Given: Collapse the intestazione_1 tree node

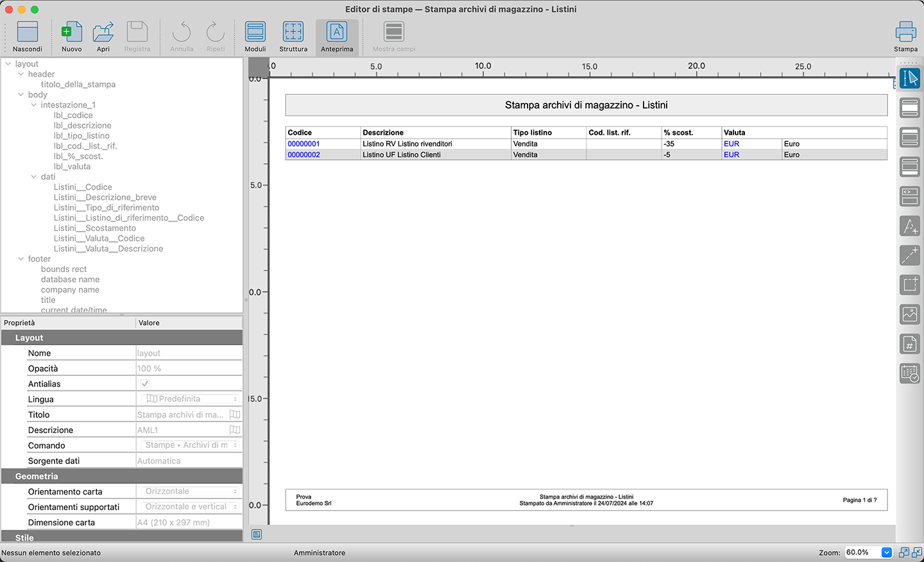Looking at the screenshot, I should click(x=34, y=105).
